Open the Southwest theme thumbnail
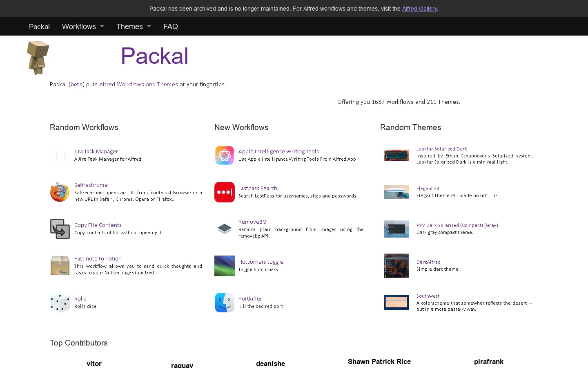The image size is (588, 368). (x=396, y=303)
